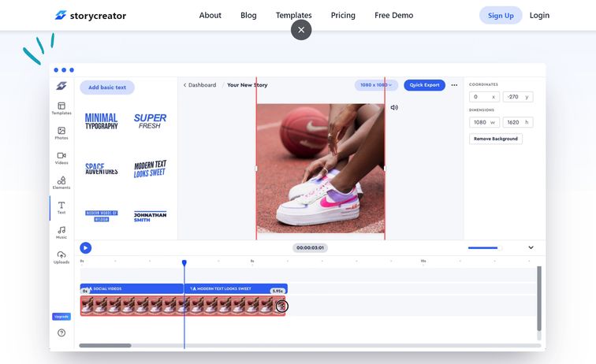596x364 pixels.
Task: Open the Elements sidebar panel
Action: 61,183
